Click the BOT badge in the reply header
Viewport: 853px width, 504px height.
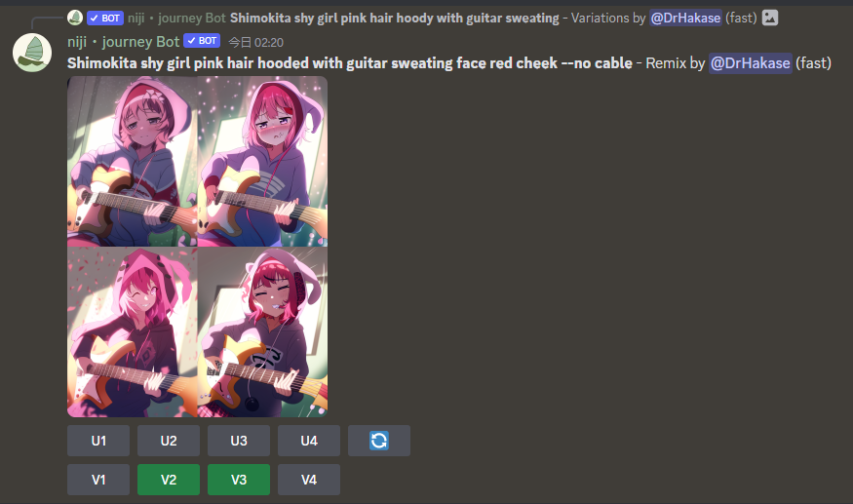click(x=105, y=18)
